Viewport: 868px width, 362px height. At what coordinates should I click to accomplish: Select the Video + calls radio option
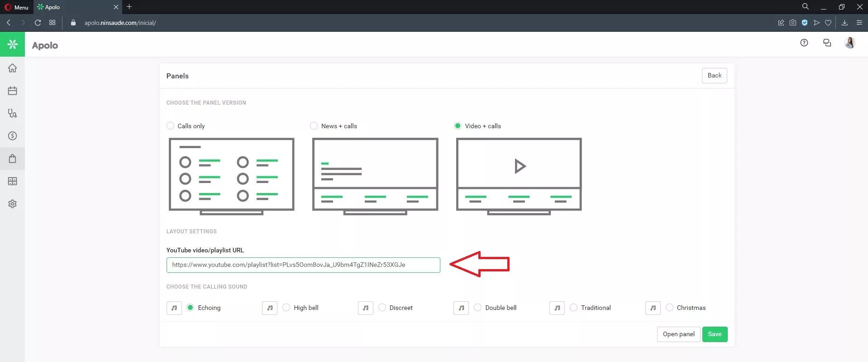[x=458, y=126]
